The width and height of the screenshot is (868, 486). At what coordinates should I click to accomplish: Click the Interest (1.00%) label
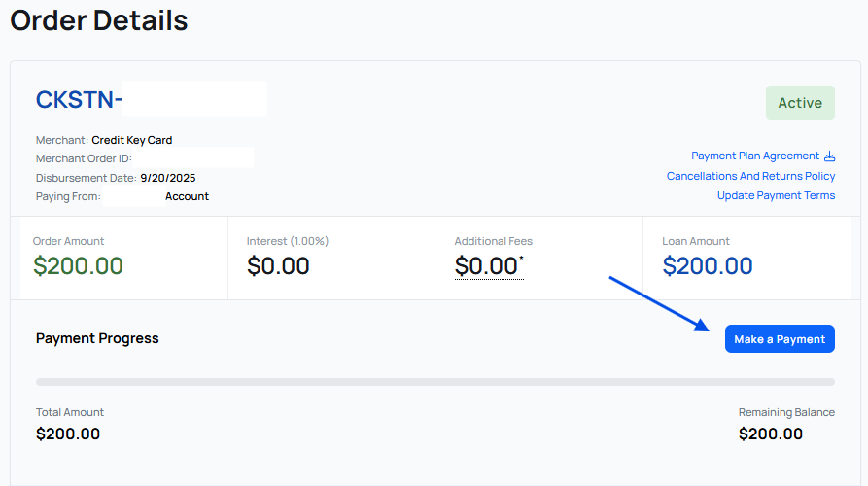point(288,241)
